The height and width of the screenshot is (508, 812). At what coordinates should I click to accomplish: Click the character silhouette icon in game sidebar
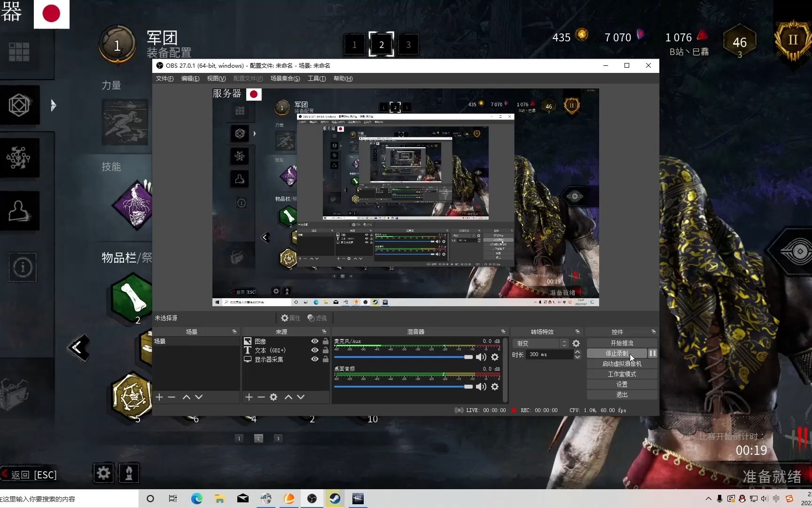(x=19, y=211)
